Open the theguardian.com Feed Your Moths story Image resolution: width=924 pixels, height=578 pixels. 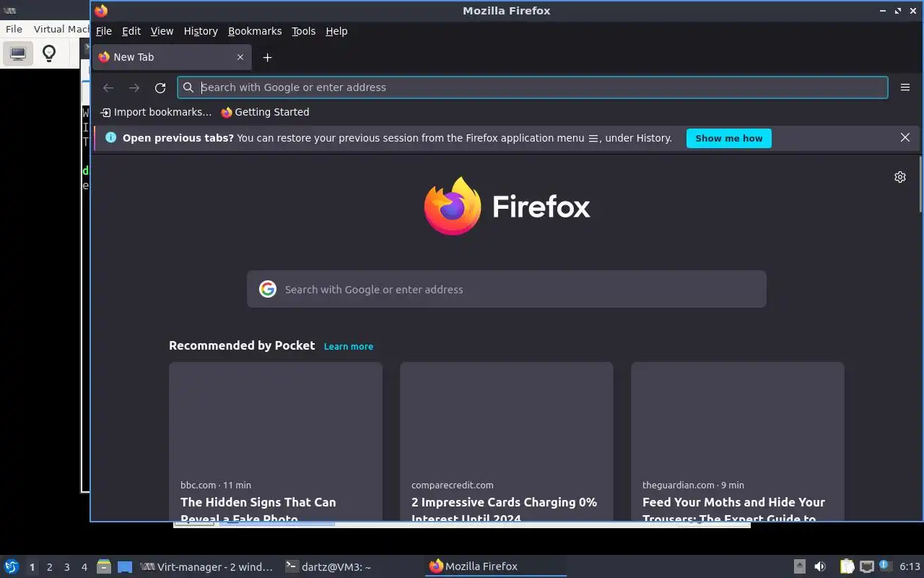coord(738,441)
